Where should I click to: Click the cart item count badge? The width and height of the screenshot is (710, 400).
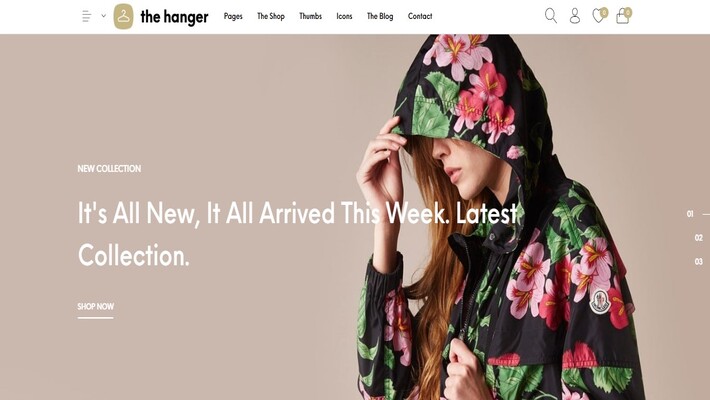[x=628, y=12]
